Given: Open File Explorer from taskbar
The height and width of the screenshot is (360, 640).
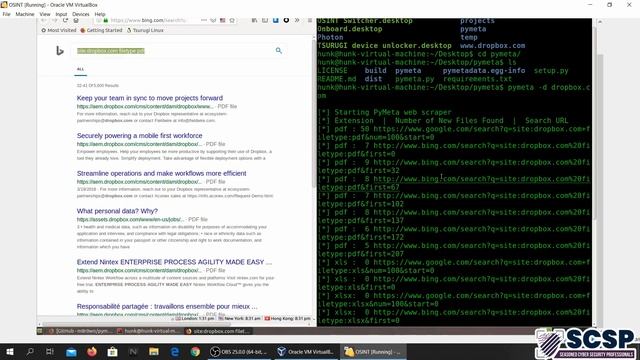Looking at the screenshot, I should [x=154, y=351].
